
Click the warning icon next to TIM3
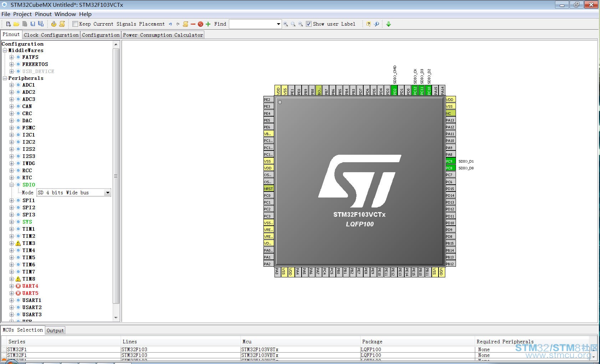click(x=18, y=243)
